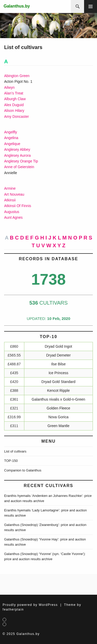Viewport: 97px width, 644px height.
Task: Open recent cultivar 'Zwanenburg' archive
Action: [x=45, y=527]
